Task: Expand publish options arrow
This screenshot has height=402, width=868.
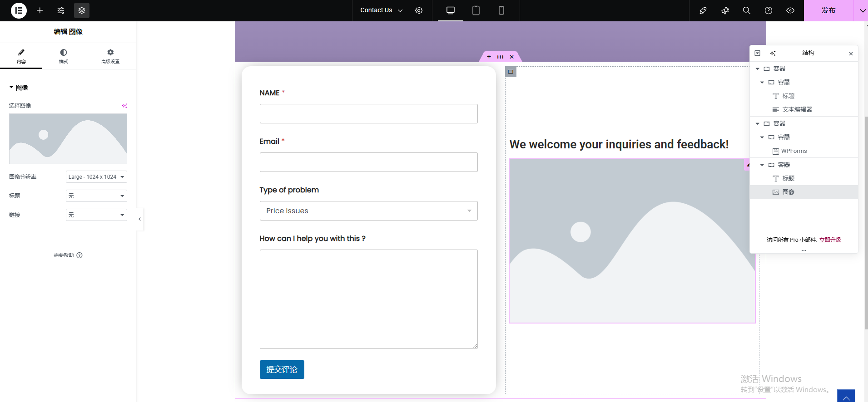Action: coord(862,10)
